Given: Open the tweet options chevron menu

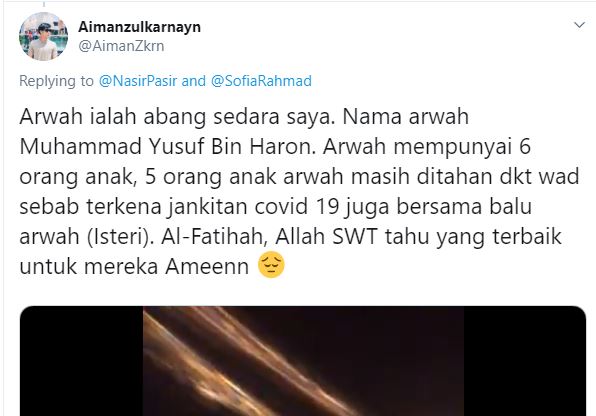Looking at the screenshot, I should click(x=579, y=25).
